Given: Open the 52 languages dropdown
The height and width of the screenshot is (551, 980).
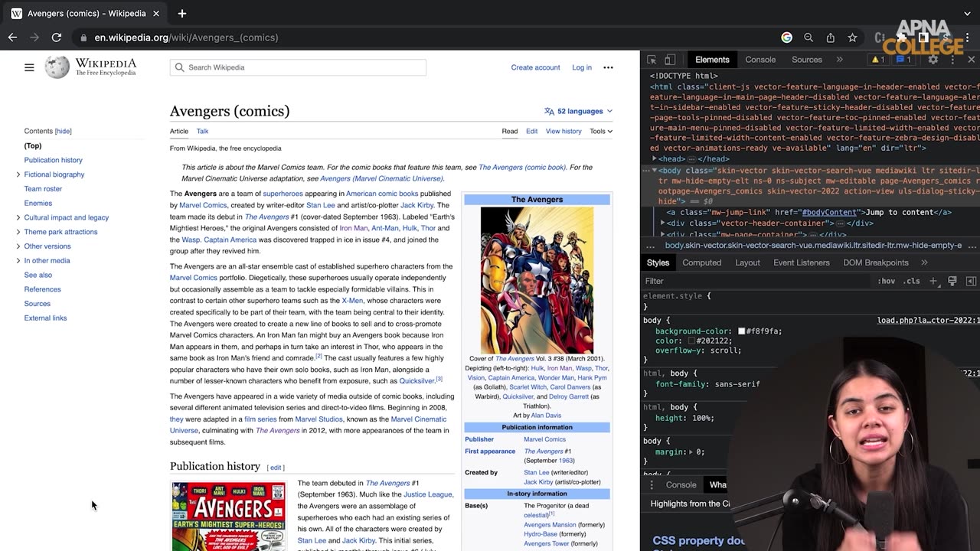Looking at the screenshot, I should click(x=578, y=111).
